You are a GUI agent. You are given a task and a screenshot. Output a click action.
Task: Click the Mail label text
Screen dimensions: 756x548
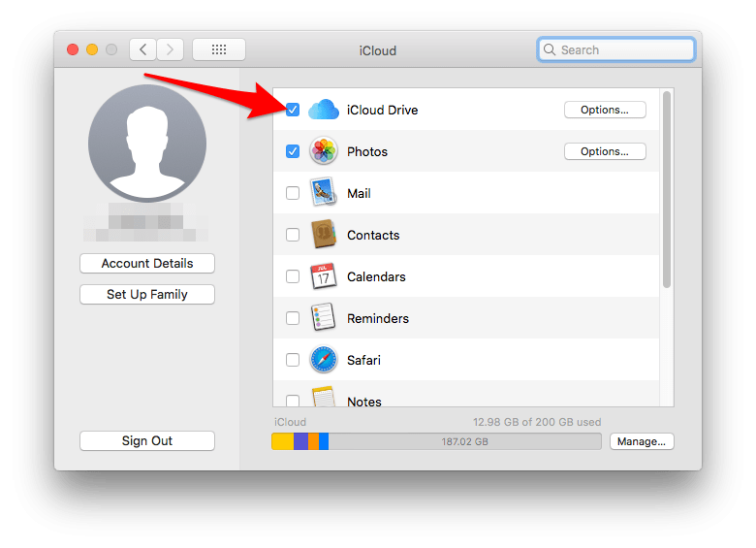click(x=359, y=193)
